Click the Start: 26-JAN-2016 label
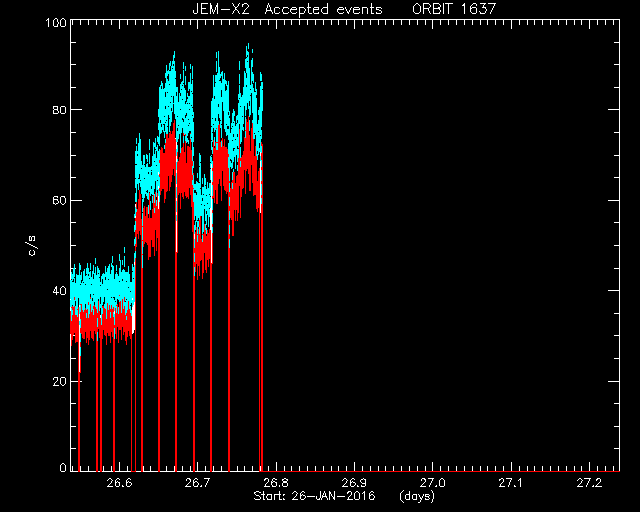 pyautogui.click(x=314, y=496)
